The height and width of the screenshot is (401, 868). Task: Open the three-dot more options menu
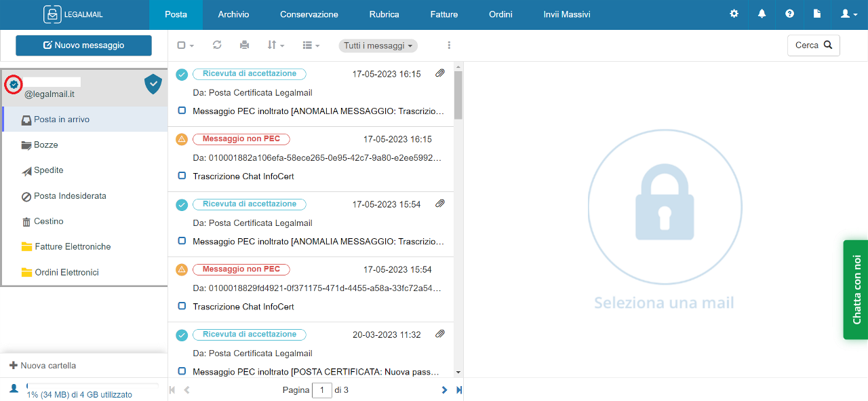pyautogui.click(x=449, y=45)
